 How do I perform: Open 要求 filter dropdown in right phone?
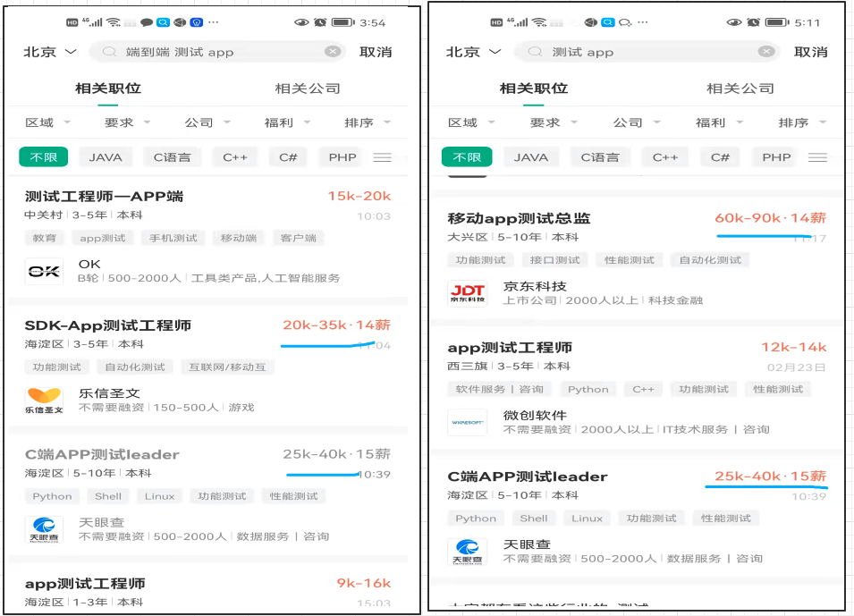click(554, 122)
